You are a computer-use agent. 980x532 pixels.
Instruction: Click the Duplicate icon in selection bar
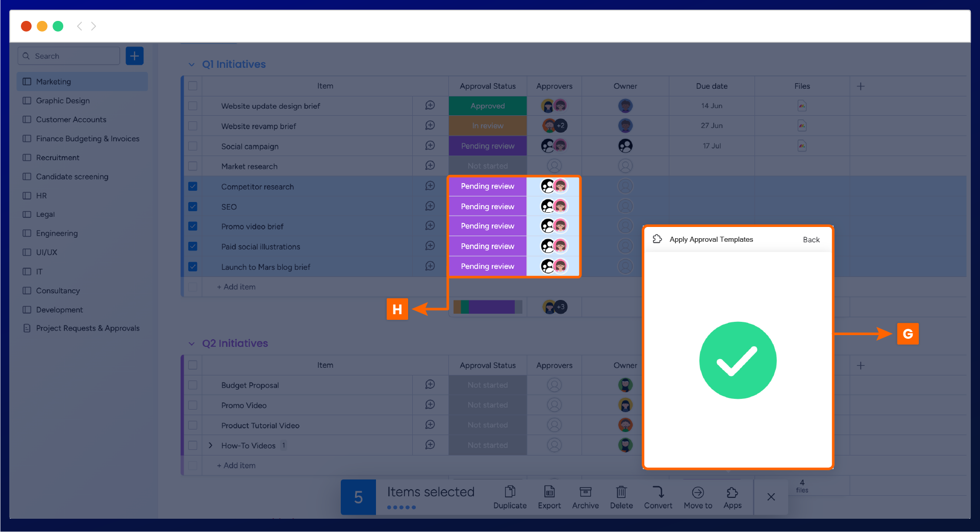pos(510,492)
